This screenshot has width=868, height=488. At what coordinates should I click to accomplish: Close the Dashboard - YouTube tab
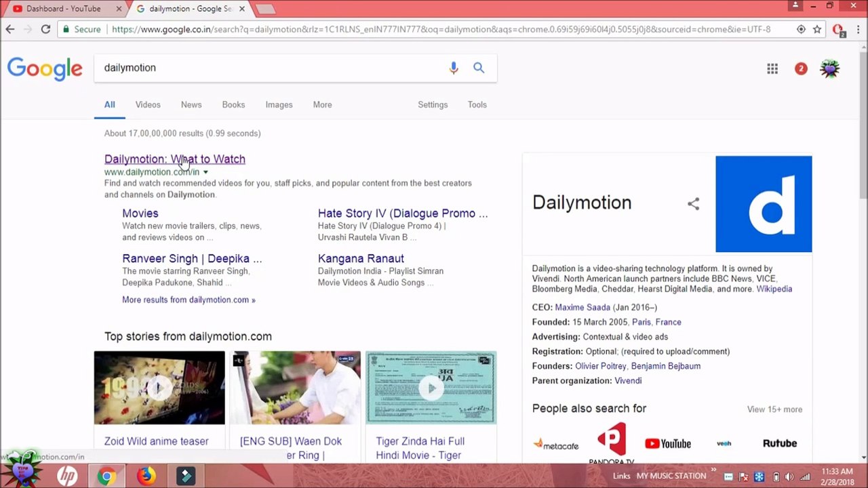coord(119,9)
